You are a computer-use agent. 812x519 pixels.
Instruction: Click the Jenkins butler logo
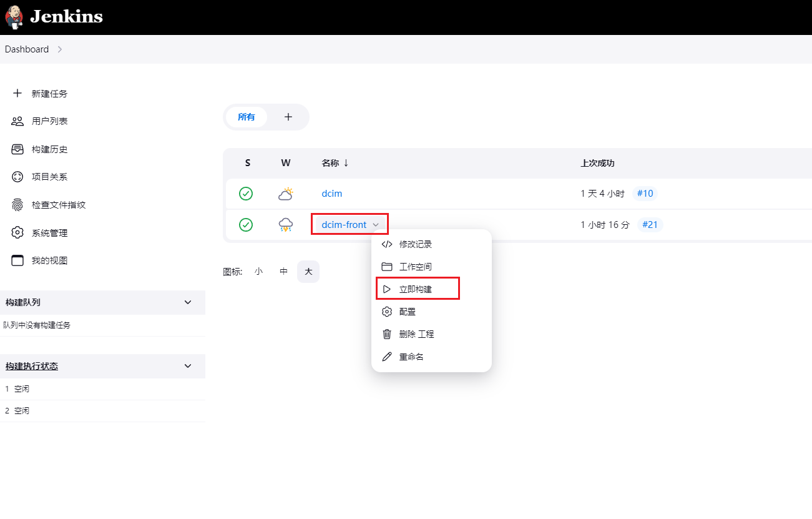pos(14,17)
